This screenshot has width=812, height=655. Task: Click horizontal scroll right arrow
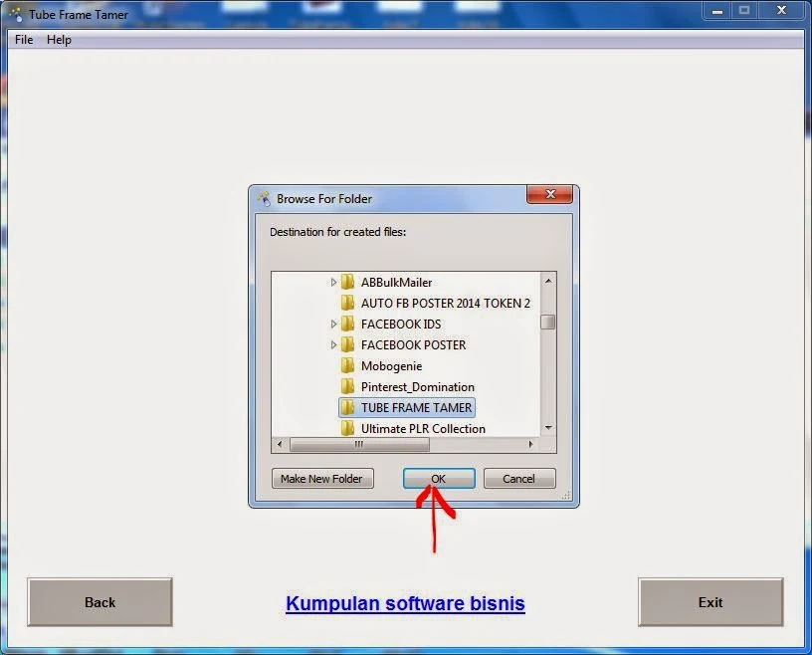(x=530, y=444)
